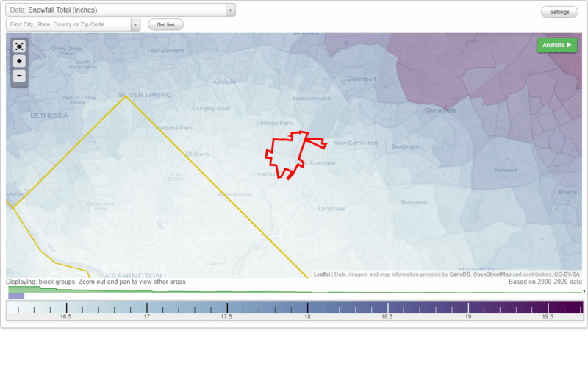Expand the Find City dropdown arrow
Image resolution: width=588 pixels, height=378 pixels.
135,25
